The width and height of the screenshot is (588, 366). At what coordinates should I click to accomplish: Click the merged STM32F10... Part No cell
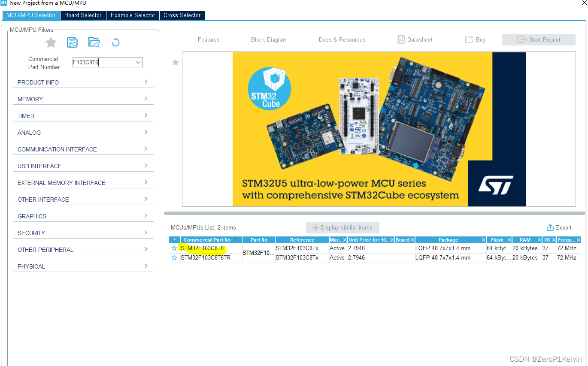259,253
